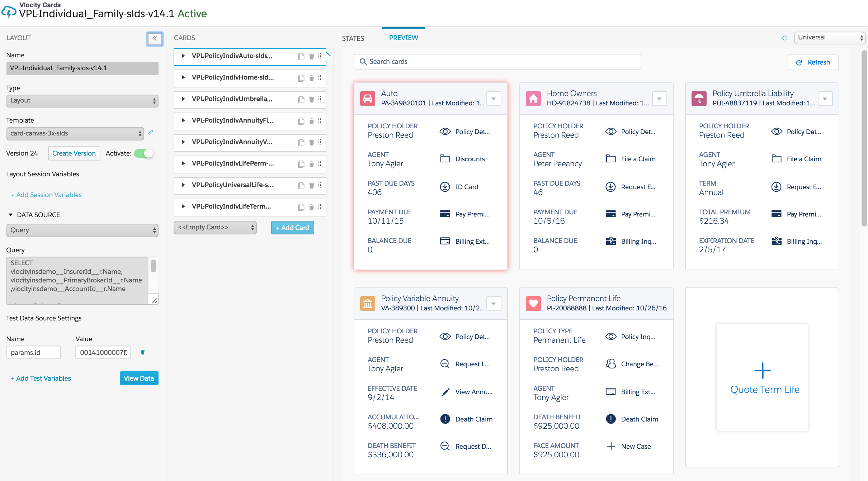
Task: Delete the VPL-PolicyIndivUmbrella card
Action: 311,99
